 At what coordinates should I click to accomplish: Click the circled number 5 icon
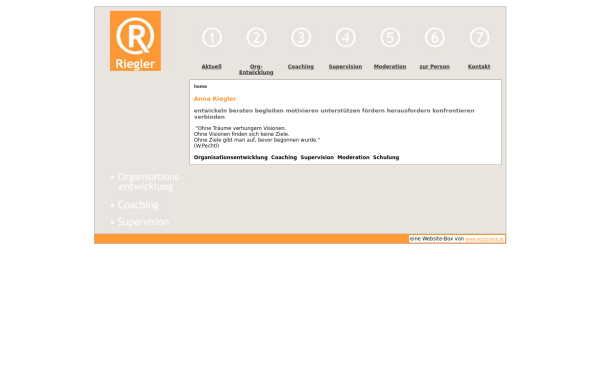390,38
